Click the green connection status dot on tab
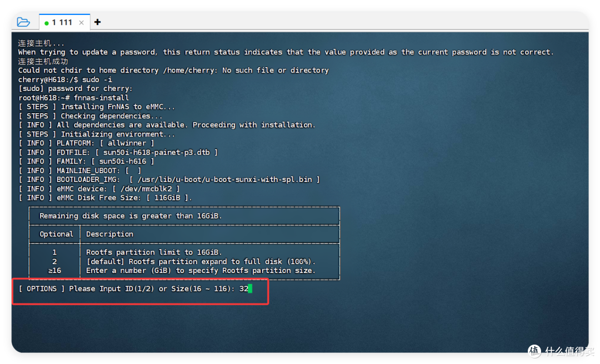Image resolution: width=600 pixels, height=364 pixels. tap(46, 23)
